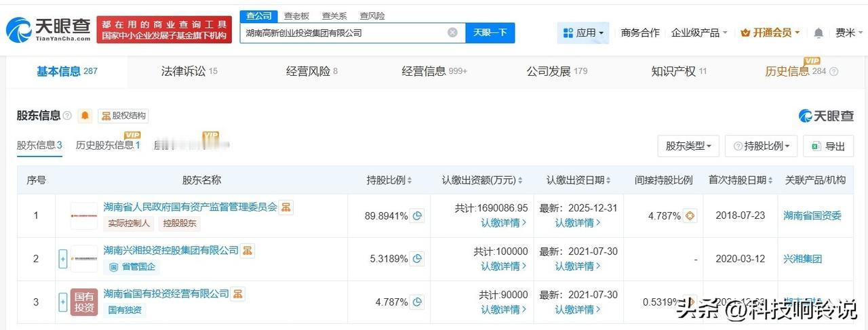Click the pie chart icon next to 4.787% holding
868x330 pixels.
tap(418, 302)
